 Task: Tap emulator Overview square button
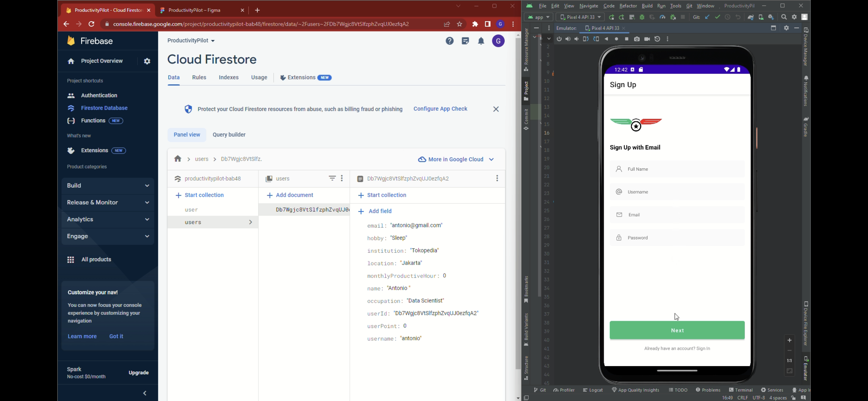tap(627, 39)
